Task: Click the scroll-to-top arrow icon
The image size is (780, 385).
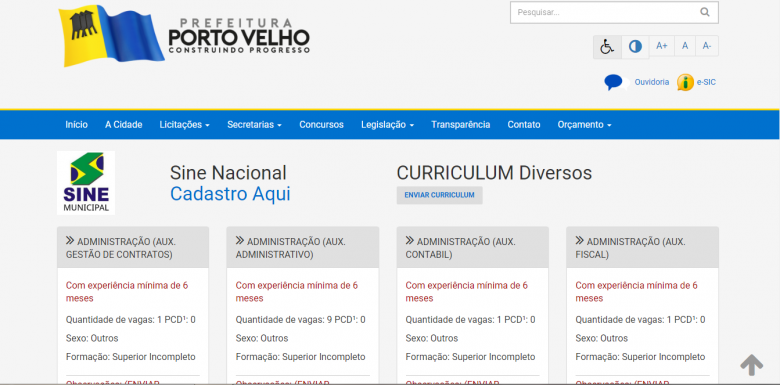Action: 751,365
